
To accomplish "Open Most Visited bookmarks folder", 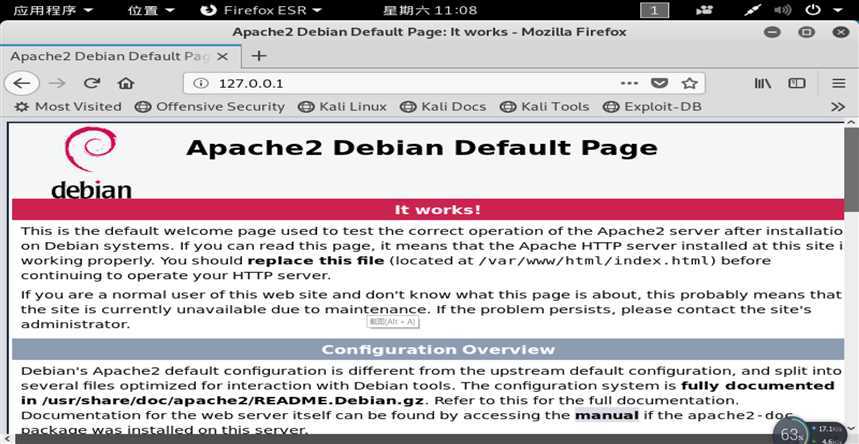I will click(x=68, y=106).
